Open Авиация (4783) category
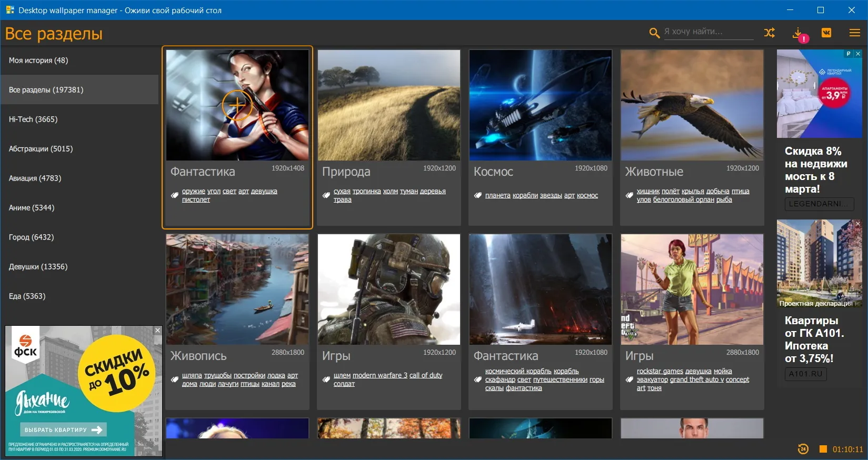The image size is (868, 460). [x=79, y=178]
